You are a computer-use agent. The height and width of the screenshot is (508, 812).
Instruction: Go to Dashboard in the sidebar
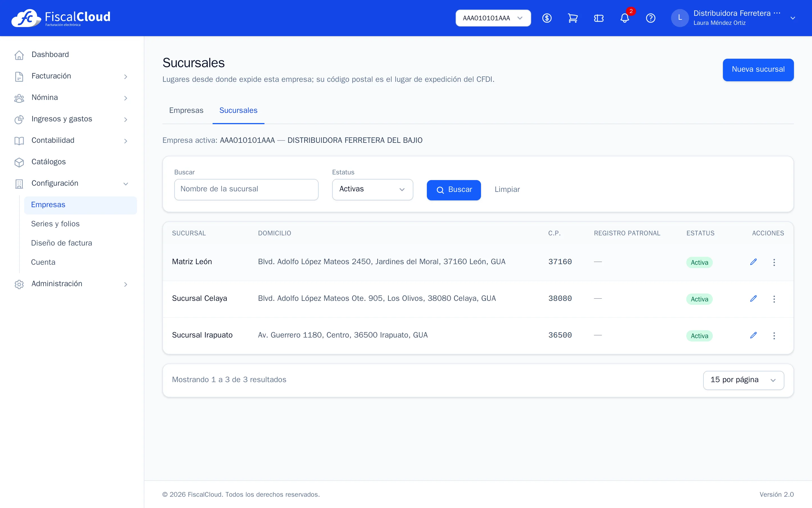[72, 55]
